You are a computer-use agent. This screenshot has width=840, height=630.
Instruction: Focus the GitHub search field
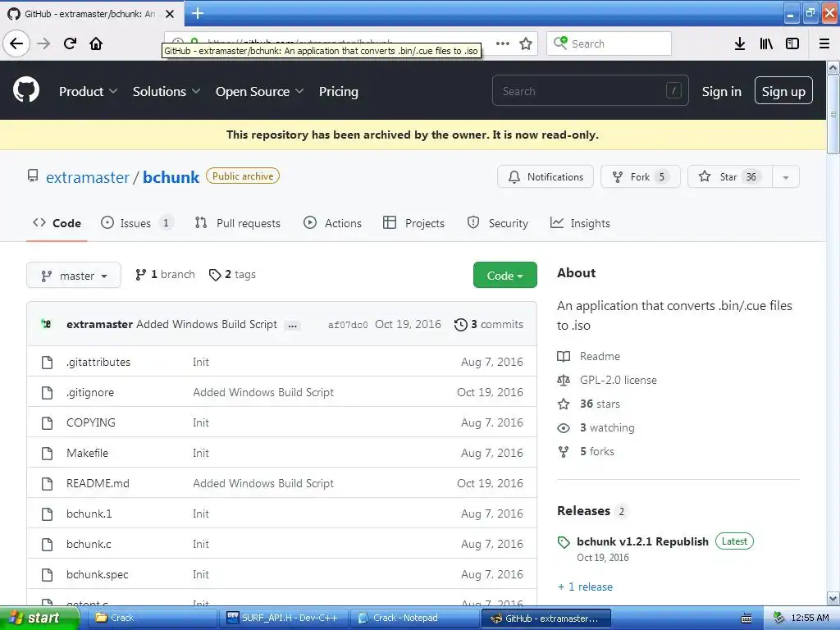point(591,92)
